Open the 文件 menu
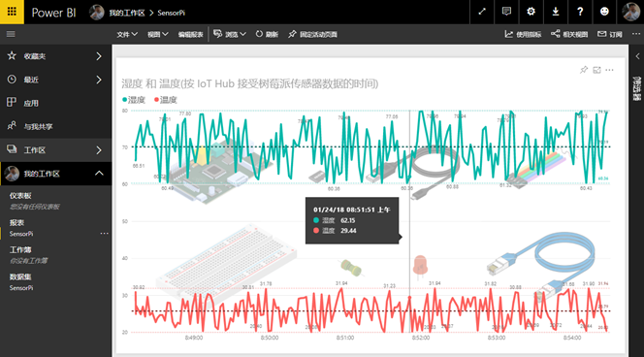Screen dimensions: 644x357 pyautogui.click(x=126, y=35)
